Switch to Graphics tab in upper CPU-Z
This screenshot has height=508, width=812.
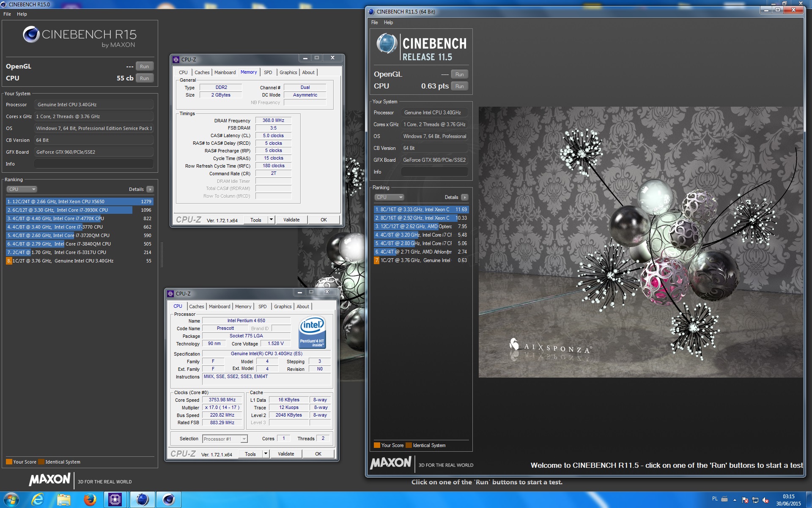(288, 72)
